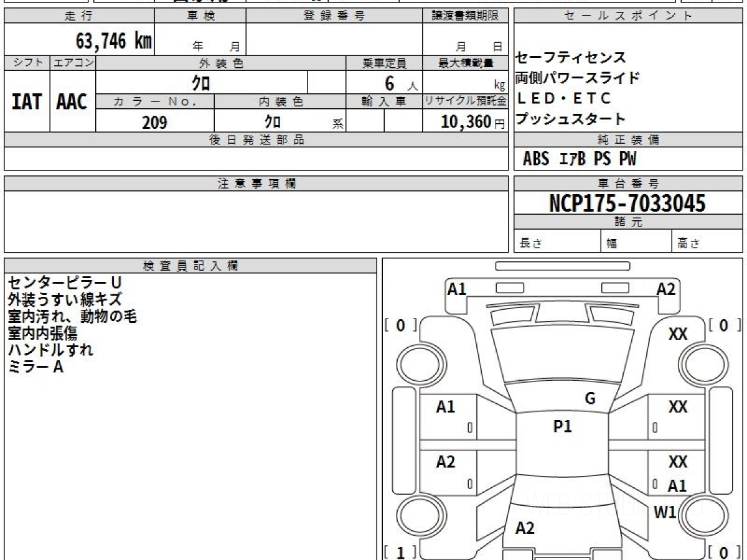Select chassis number NCP175-7033045
Screen dimensions: 747x560
coord(627,203)
